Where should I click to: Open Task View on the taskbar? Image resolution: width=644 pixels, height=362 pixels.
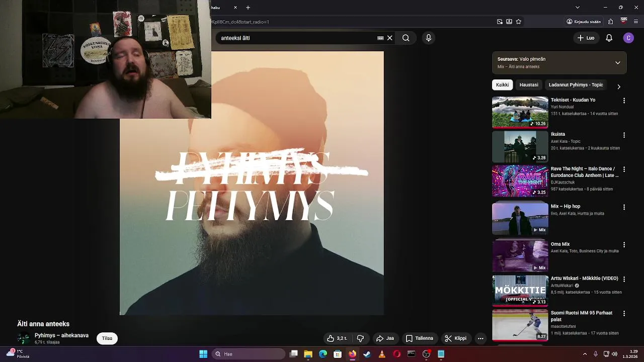coord(294,354)
